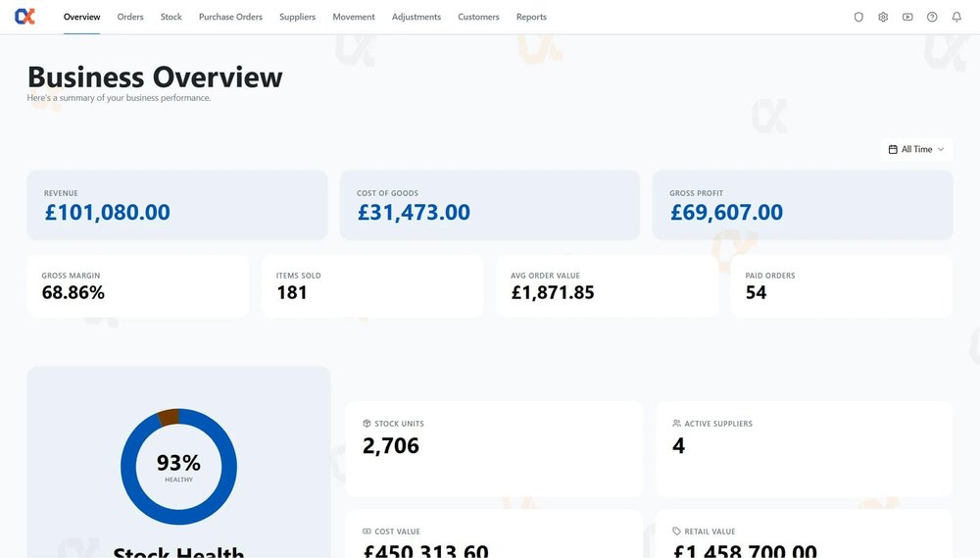Click the Revenue £101,080.00 card
This screenshot has width=980, height=558.
pos(176,205)
